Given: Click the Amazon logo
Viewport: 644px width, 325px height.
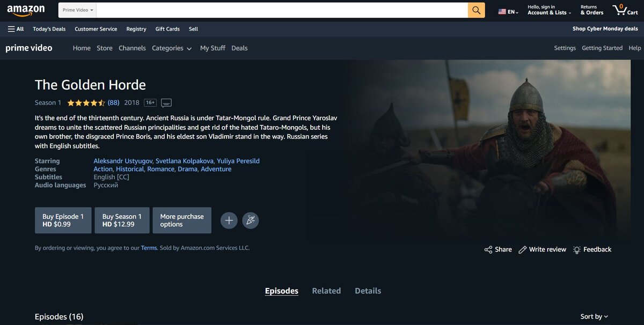Looking at the screenshot, I should pos(26,10).
